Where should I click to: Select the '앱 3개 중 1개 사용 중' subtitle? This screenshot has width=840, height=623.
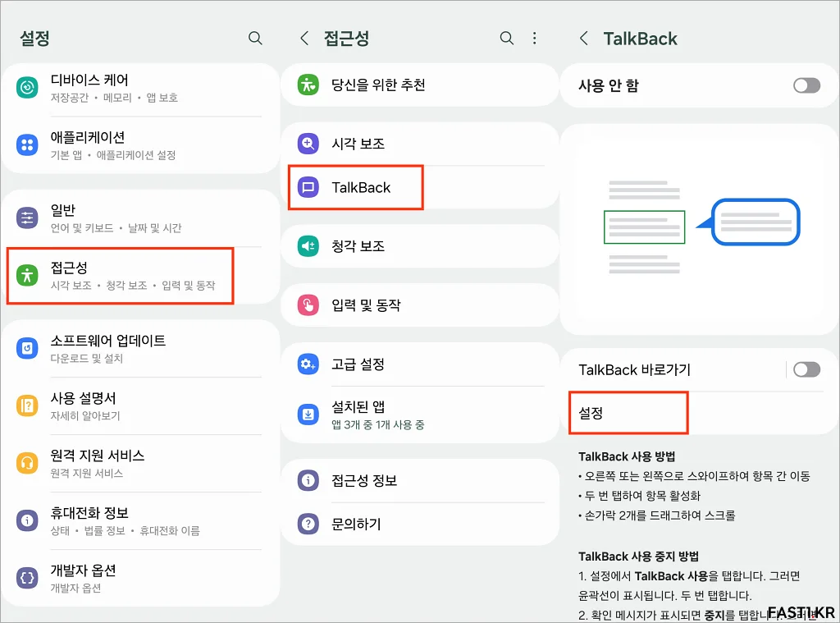[x=378, y=425]
